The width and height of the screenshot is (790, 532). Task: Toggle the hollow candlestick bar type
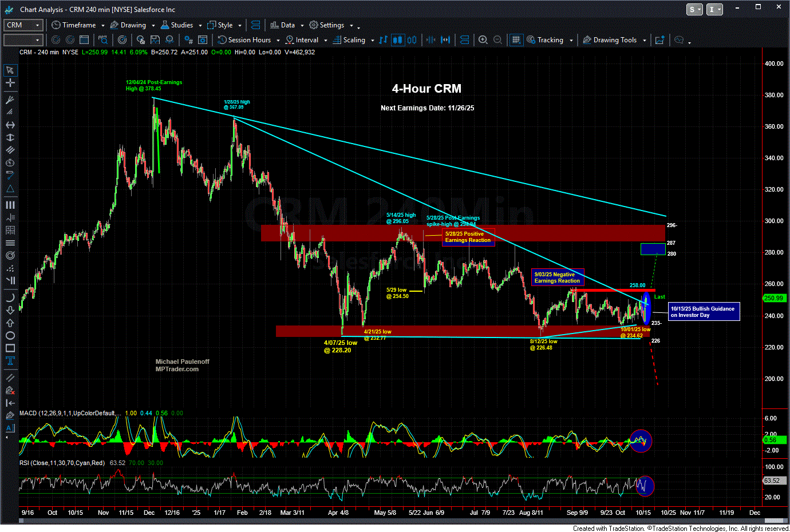[x=412, y=40]
